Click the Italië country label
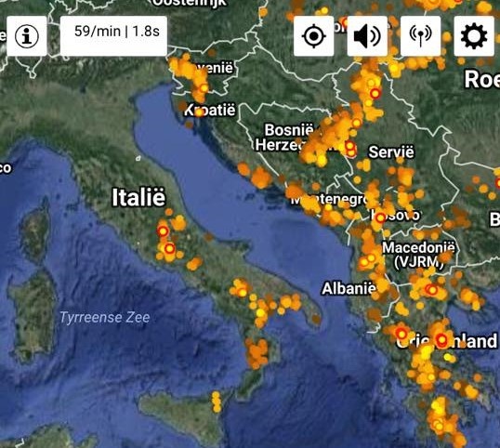 coord(138,197)
